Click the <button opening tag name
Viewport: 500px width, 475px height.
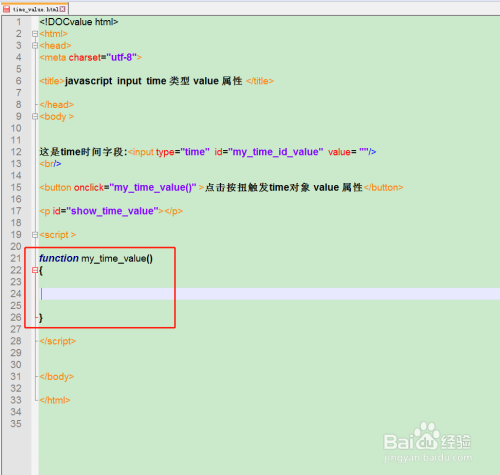coord(55,187)
